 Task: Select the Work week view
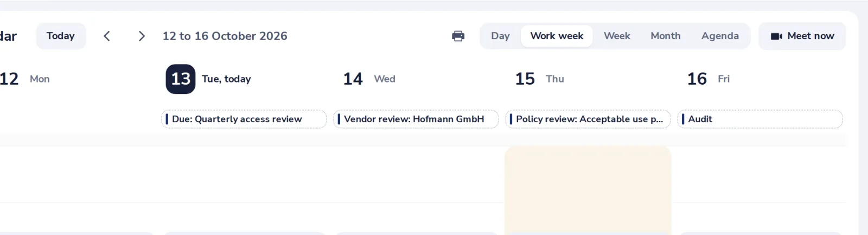(557, 36)
